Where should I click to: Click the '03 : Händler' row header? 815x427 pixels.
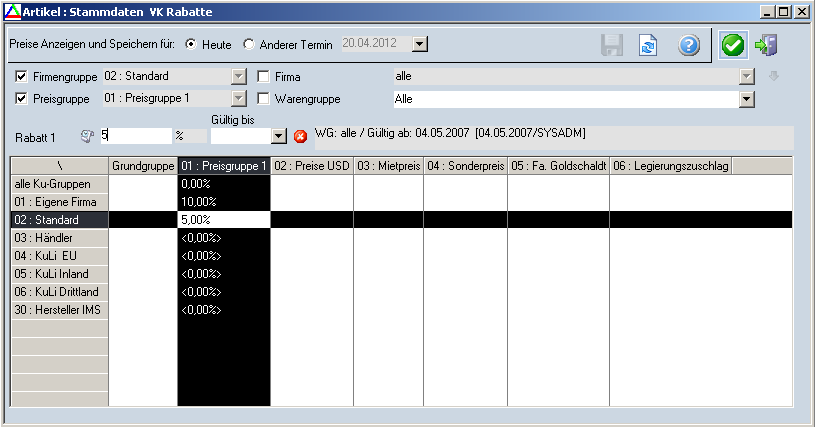(58, 237)
